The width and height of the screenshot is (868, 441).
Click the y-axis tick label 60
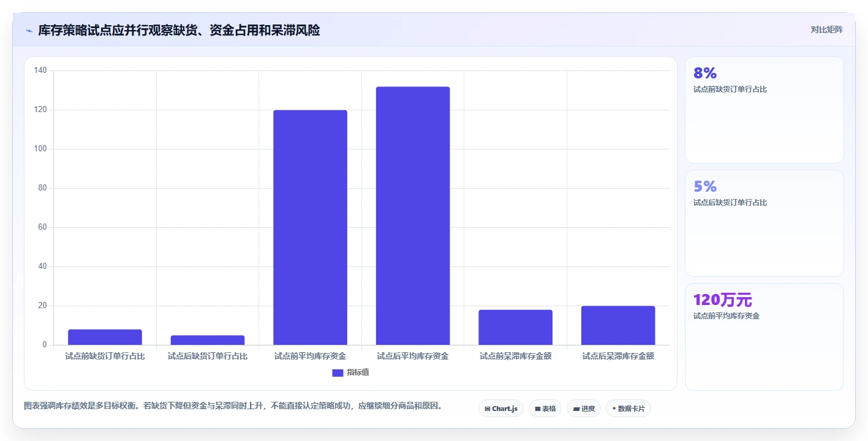pyautogui.click(x=42, y=227)
